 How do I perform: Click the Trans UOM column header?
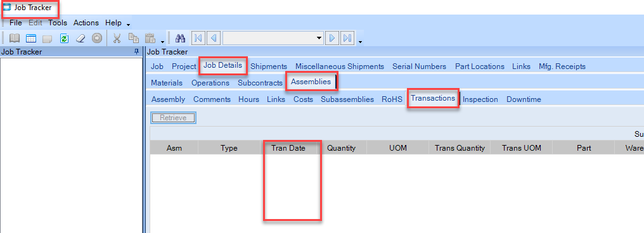[522, 148]
